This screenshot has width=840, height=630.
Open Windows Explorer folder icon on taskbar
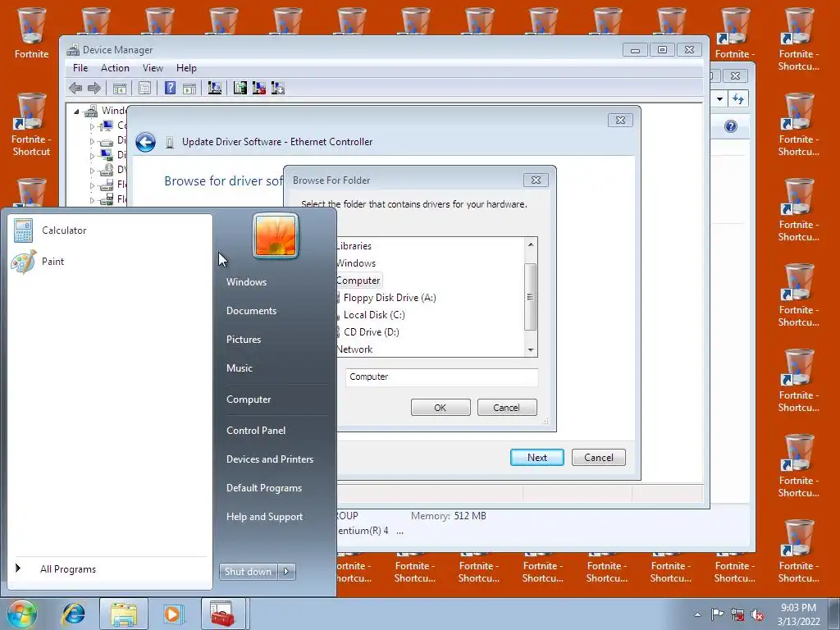coord(124,614)
